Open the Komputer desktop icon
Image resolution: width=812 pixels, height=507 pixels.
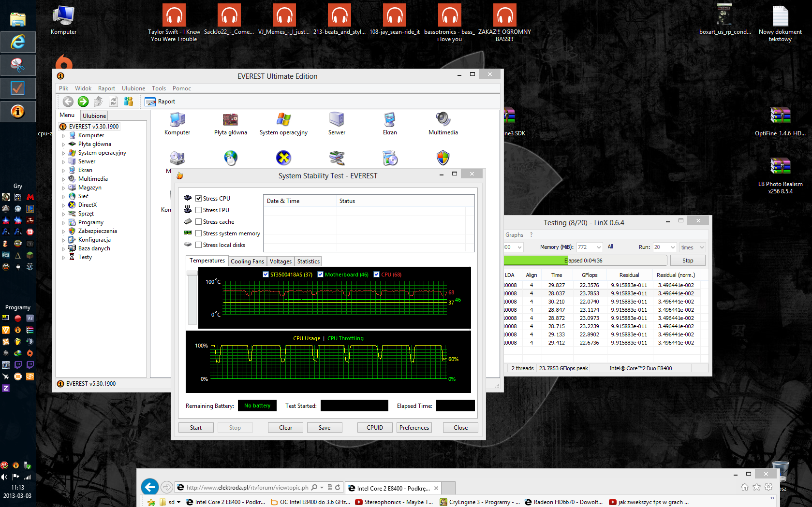(64, 20)
